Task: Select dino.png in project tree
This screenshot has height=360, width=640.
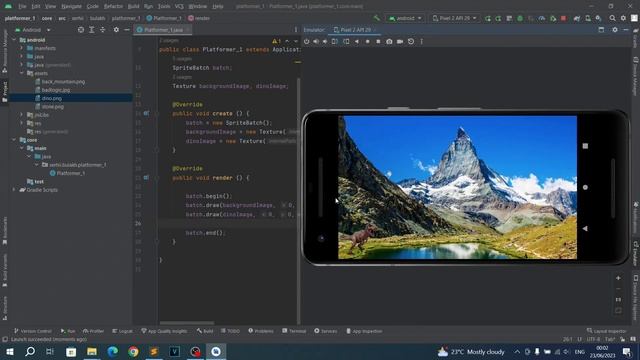Action: tap(52, 98)
